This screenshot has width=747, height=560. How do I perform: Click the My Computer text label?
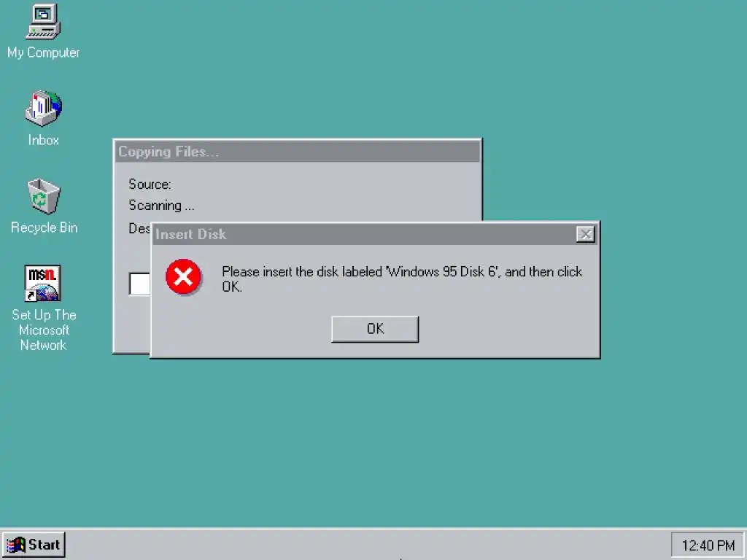click(x=43, y=52)
